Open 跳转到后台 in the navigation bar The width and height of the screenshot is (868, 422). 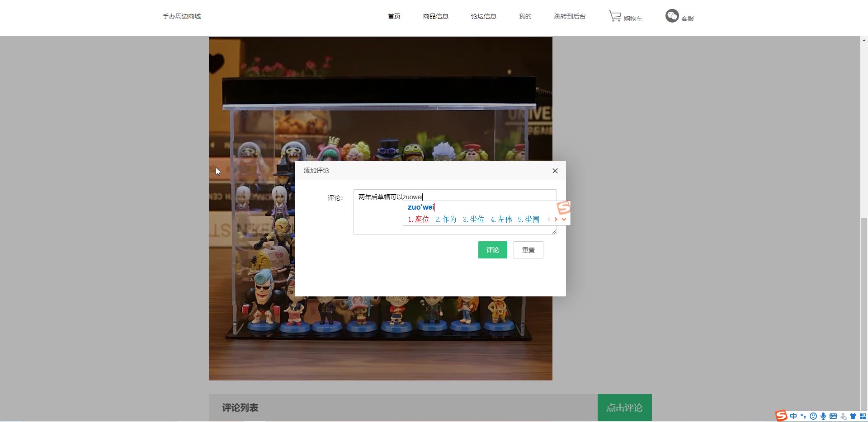coord(570,16)
